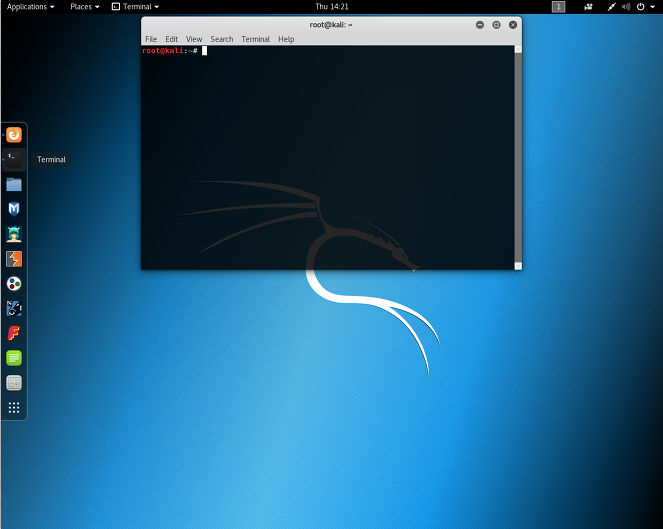Screen dimensions: 663x529
Task: Open Armitage from the dock
Action: [x=14, y=234]
